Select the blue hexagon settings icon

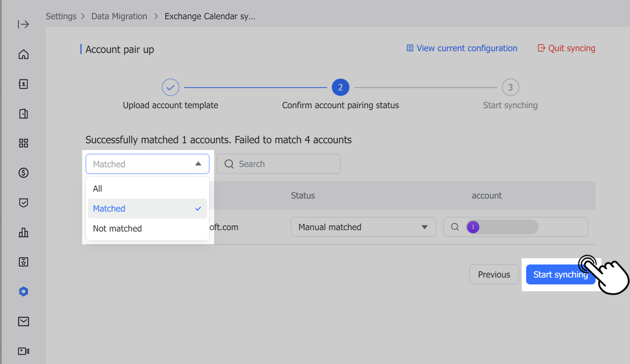pos(23,292)
